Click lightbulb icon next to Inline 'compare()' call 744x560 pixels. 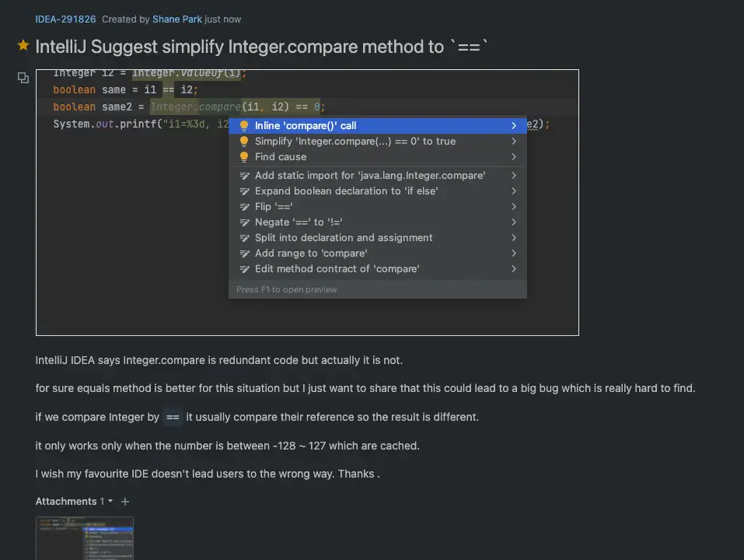[244, 126]
